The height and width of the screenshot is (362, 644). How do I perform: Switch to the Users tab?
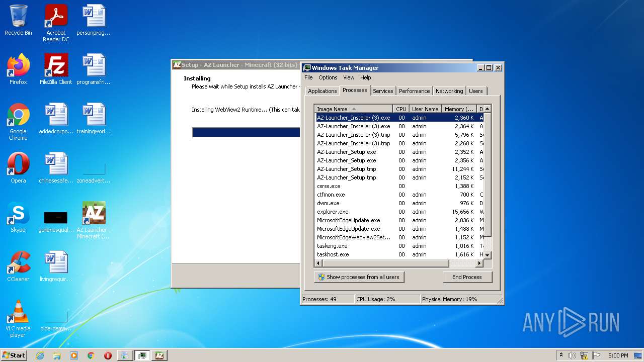(x=475, y=91)
